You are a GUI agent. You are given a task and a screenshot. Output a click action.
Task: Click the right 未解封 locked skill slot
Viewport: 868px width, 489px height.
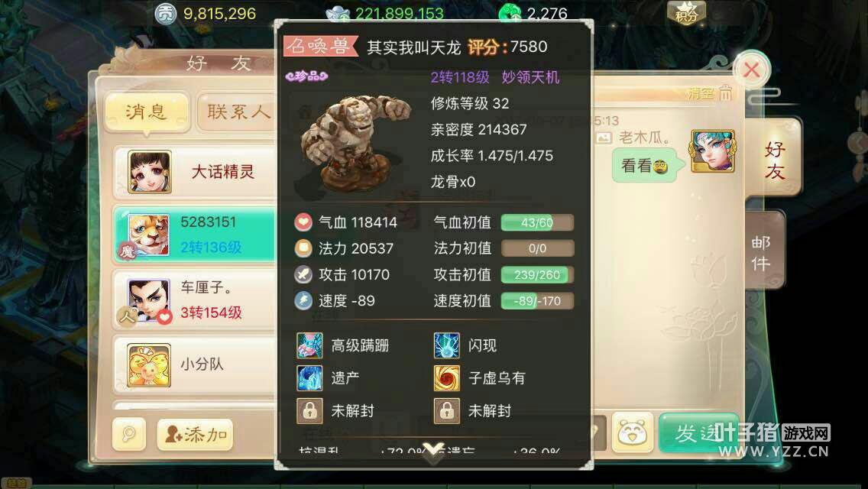447,411
